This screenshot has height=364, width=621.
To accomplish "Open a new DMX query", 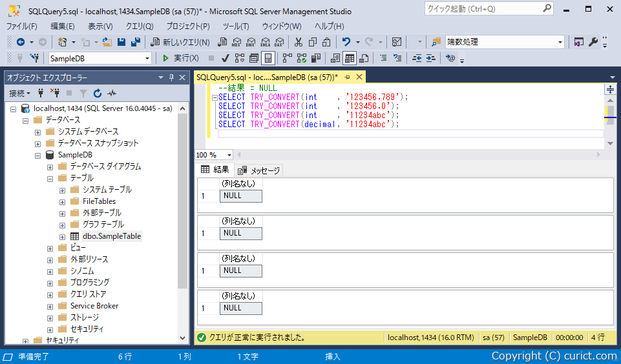I will pos(251,42).
